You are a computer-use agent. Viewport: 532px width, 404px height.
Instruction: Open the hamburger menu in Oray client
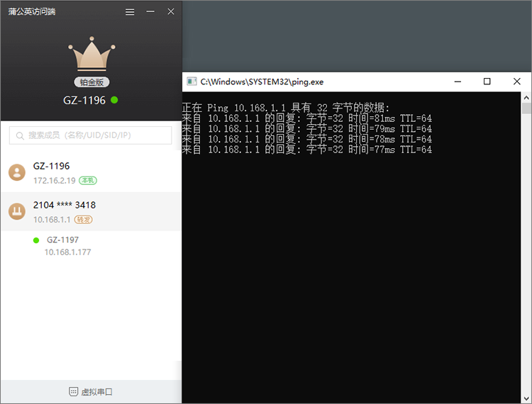[x=129, y=12]
